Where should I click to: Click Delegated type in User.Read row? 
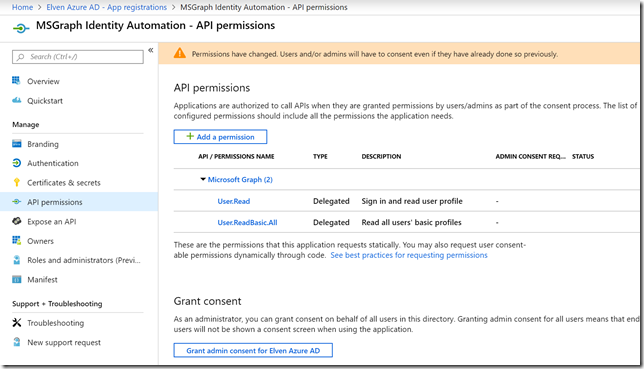coord(331,201)
